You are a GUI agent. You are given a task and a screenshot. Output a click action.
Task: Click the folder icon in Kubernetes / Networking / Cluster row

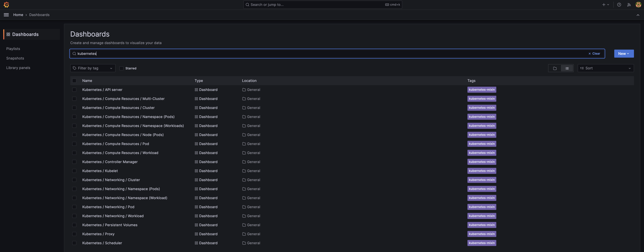point(244,180)
